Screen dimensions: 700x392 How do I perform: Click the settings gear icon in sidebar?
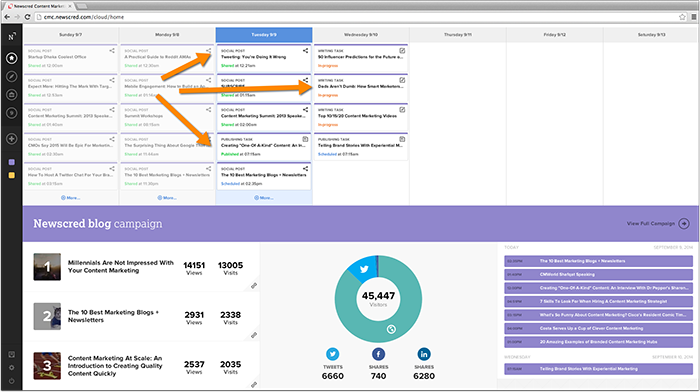[12, 368]
